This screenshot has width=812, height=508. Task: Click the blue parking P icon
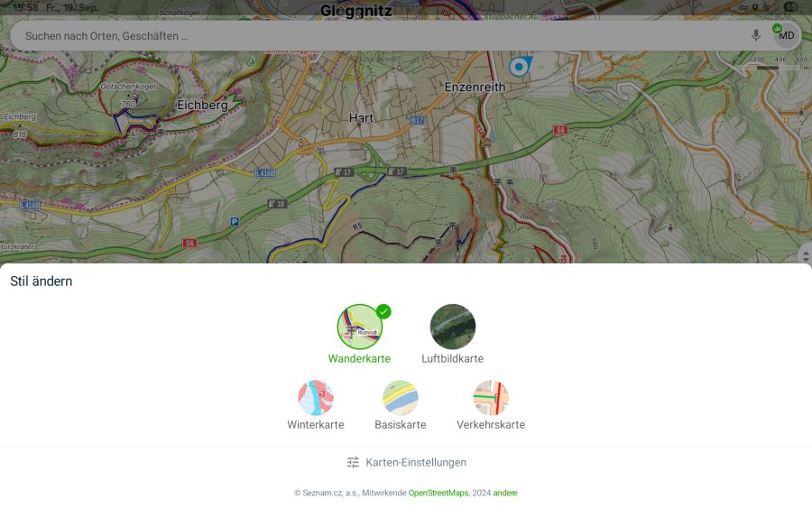pyautogui.click(x=235, y=222)
